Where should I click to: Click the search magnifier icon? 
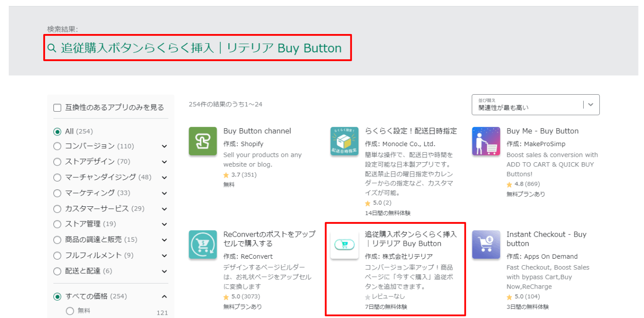[52, 48]
